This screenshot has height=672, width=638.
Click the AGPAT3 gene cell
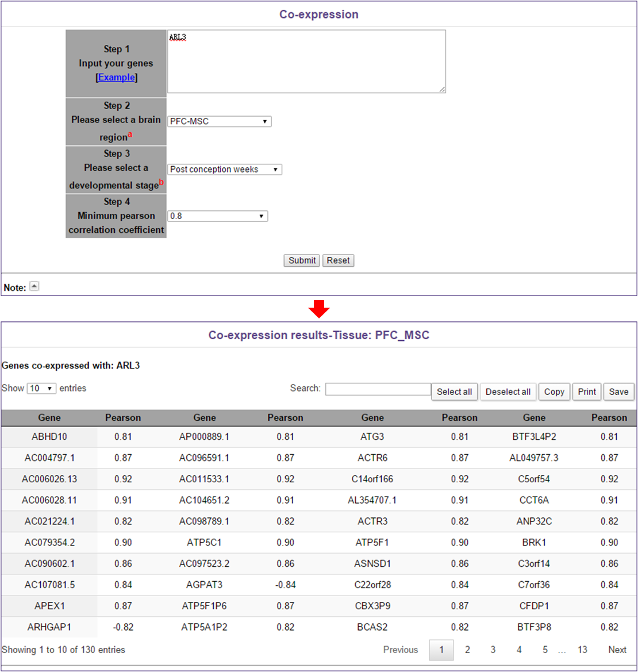click(204, 585)
